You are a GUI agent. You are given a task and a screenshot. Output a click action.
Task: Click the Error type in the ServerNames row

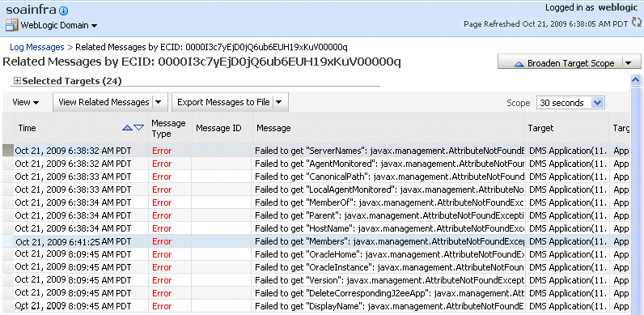click(162, 151)
